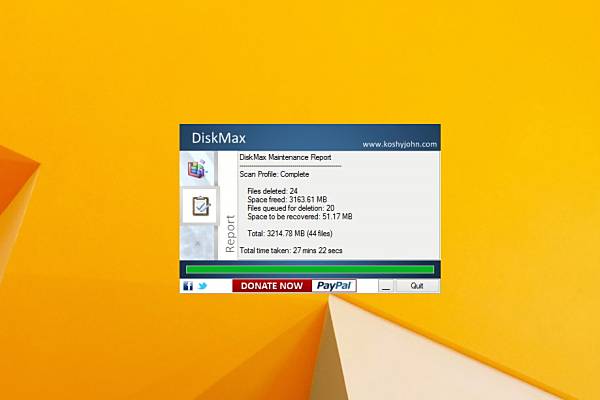
Task: Click the vertical Report tab label
Action: 230,234
